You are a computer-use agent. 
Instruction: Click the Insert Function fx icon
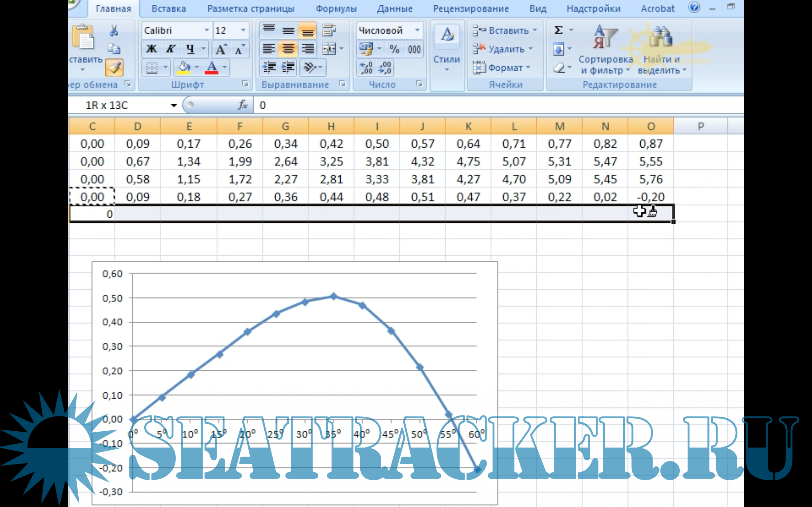243,105
